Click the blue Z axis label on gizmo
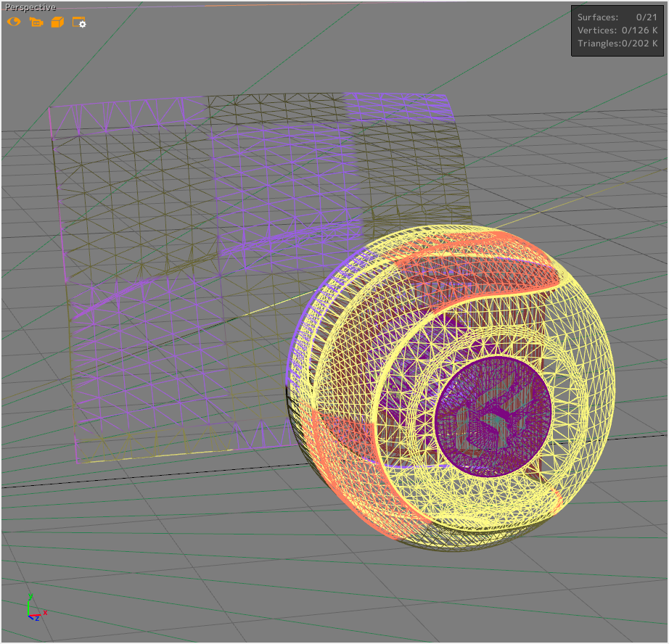 pos(36,619)
